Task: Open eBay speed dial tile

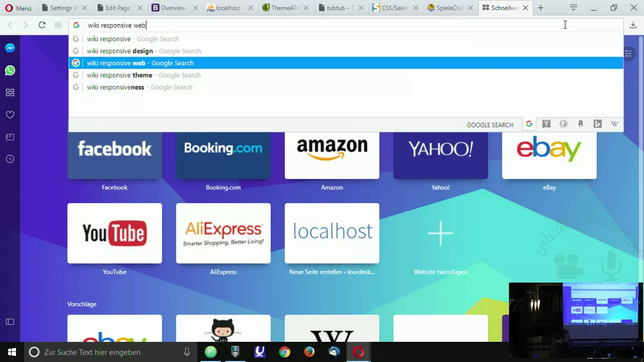Action: pos(549,155)
